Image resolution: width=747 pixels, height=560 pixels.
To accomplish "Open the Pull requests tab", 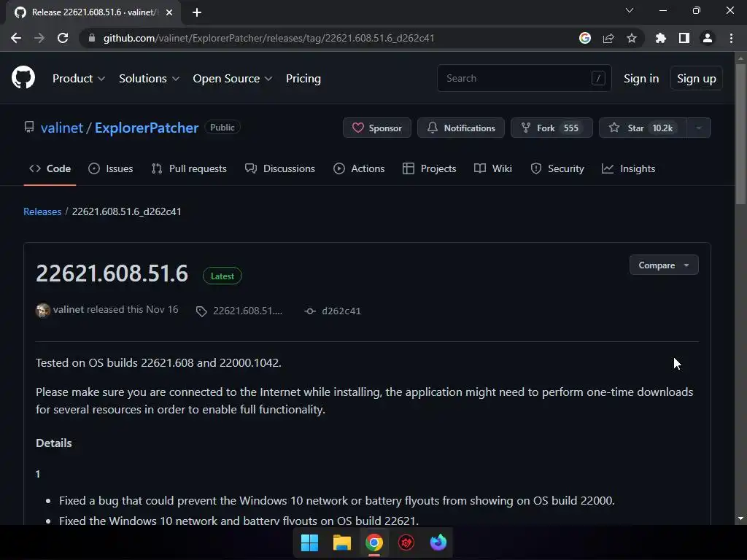I will tap(189, 168).
